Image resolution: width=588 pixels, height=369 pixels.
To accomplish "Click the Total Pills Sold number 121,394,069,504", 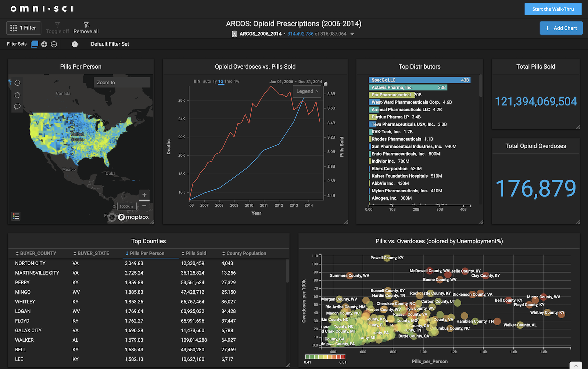I will pos(536,102).
